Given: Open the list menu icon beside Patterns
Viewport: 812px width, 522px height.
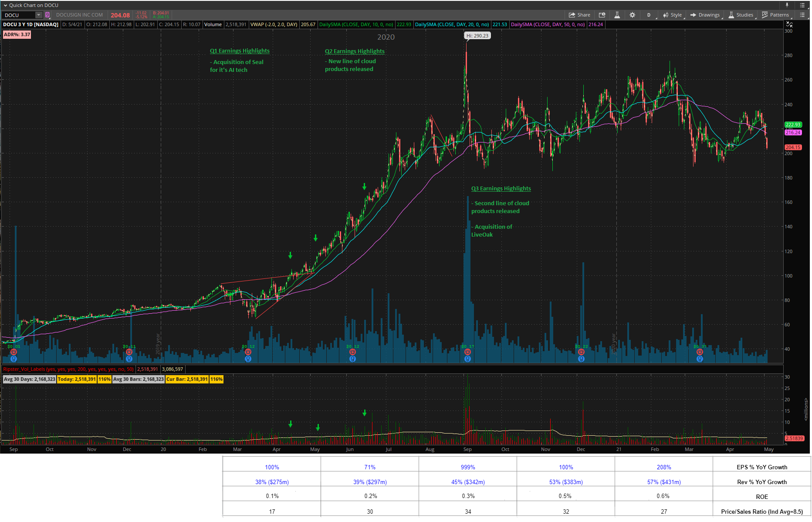Looking at the screenshot, I should coord(802,15).
